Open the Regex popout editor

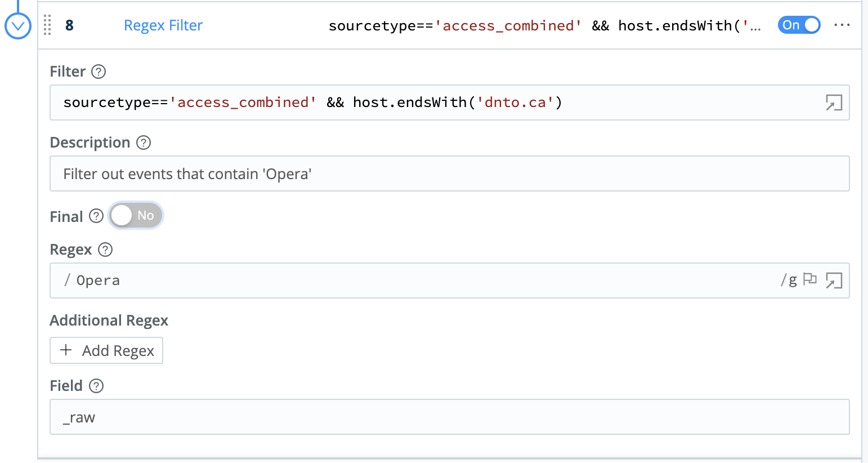[x=834, y=280]
